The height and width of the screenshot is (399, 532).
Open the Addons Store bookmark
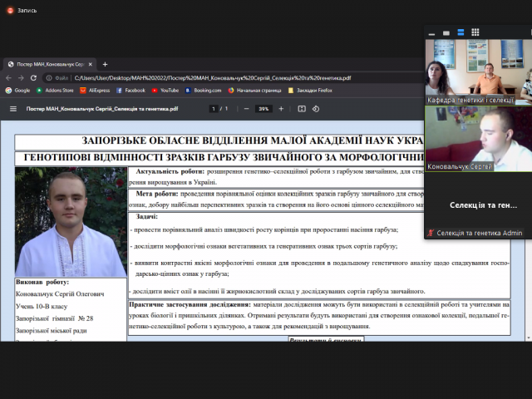(55, 91)
